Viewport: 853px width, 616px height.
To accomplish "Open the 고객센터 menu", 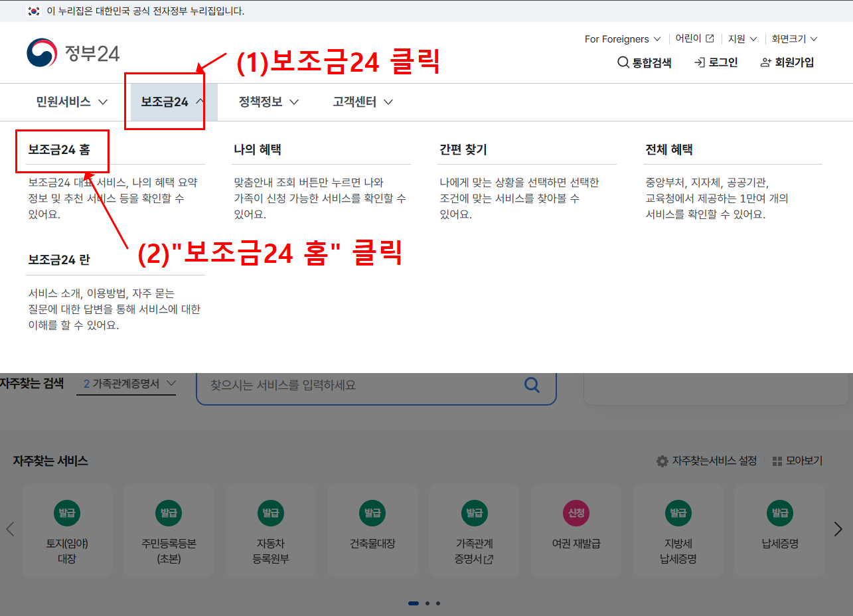I will pos(362,102).
